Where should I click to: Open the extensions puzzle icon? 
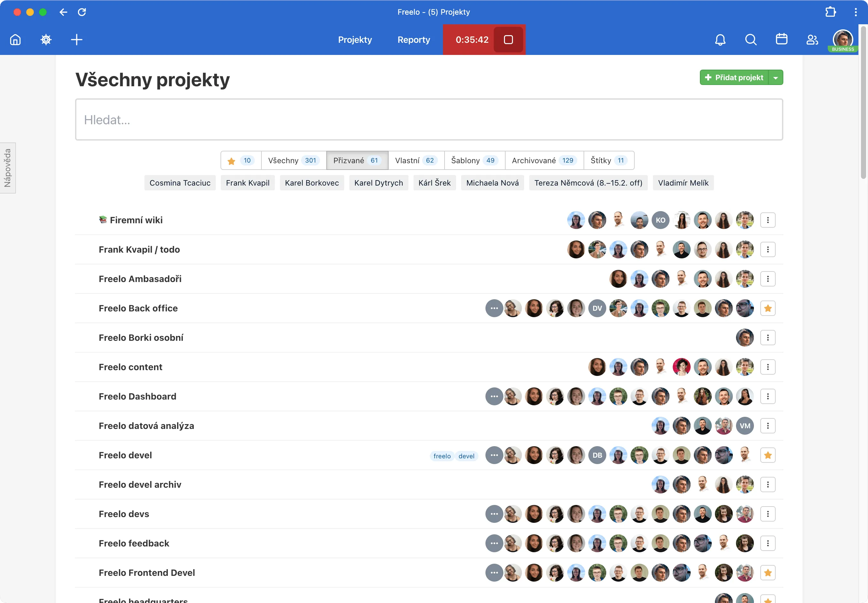point(830,12)
